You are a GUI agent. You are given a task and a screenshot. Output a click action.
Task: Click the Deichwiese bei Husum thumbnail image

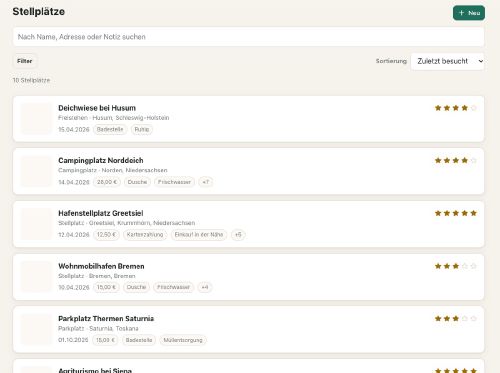click(36, 119)
